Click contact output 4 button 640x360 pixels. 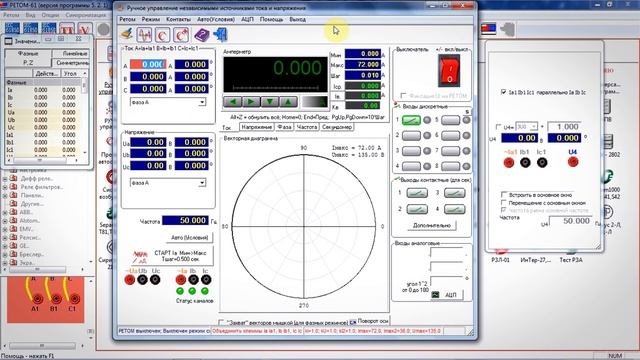(x=454, y=209)
